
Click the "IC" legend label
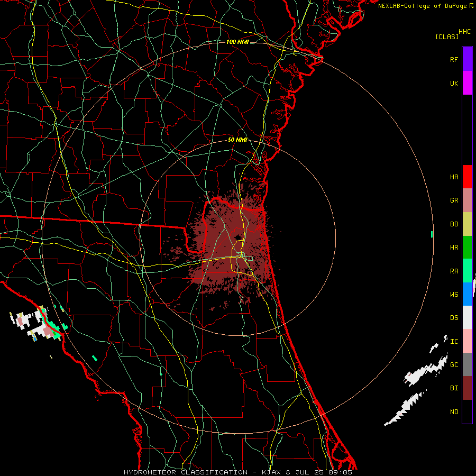tap(454, 342)
